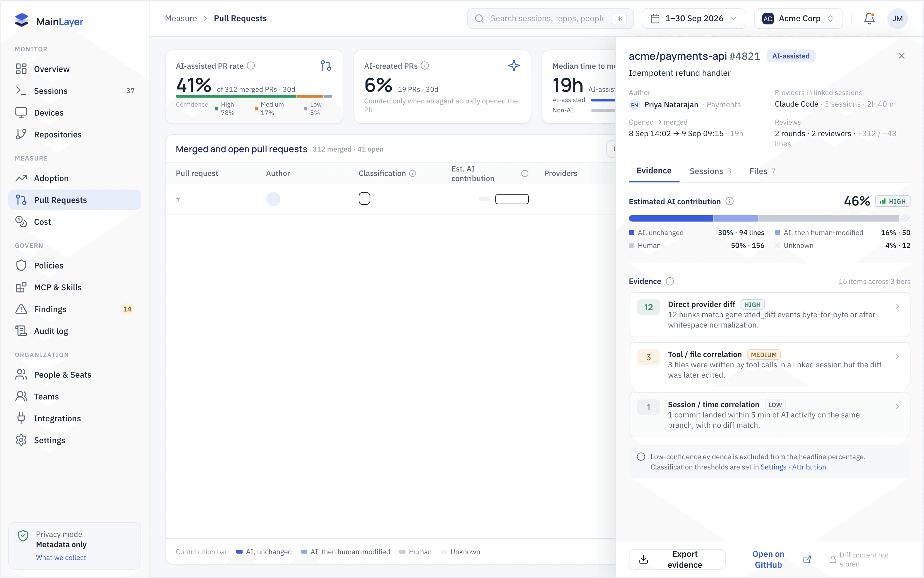Open notifications with the bell icon
The image size is (924, 578).
[869, 18]
